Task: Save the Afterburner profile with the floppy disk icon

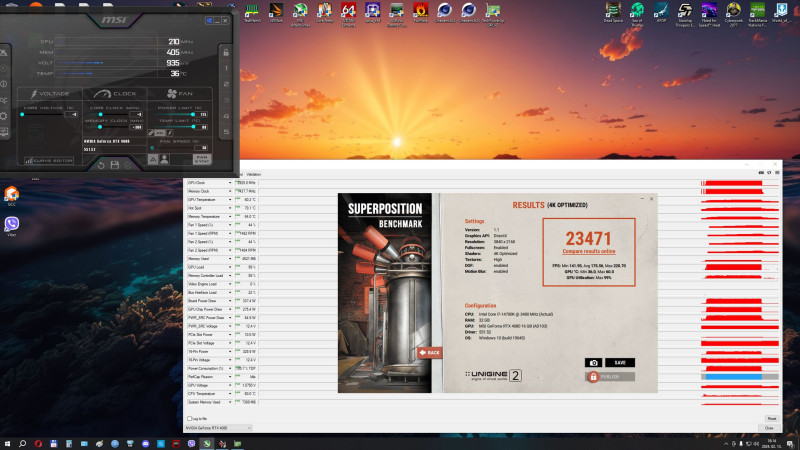Action: click(x=115, y=165)
